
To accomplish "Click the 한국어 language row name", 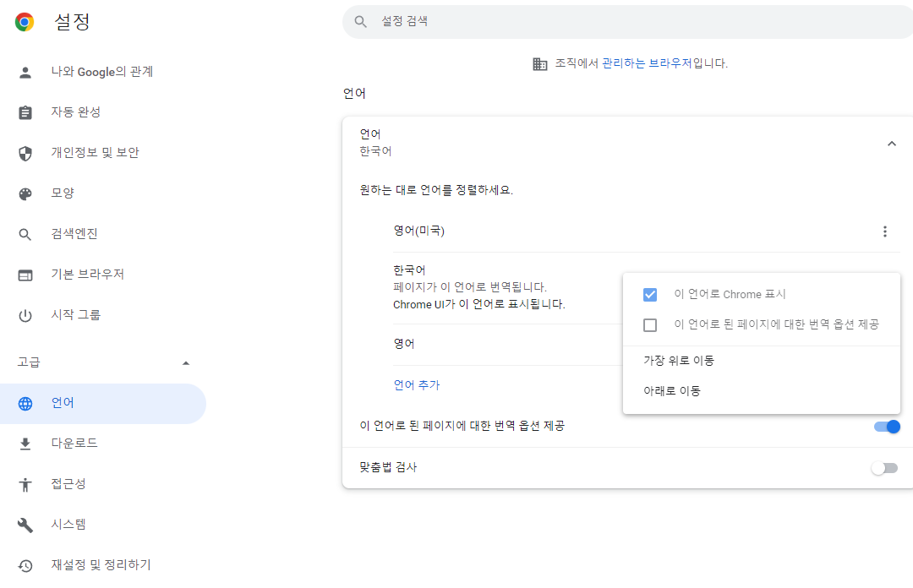I will pyautogui.click(x=409, y=270).
